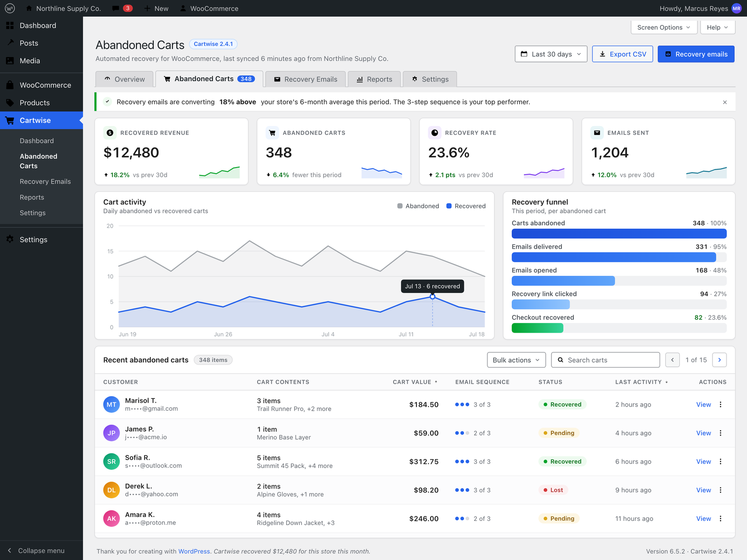The image size is (747, 560).
Task: Open the Posts pin icon menu
Action: 10,43
